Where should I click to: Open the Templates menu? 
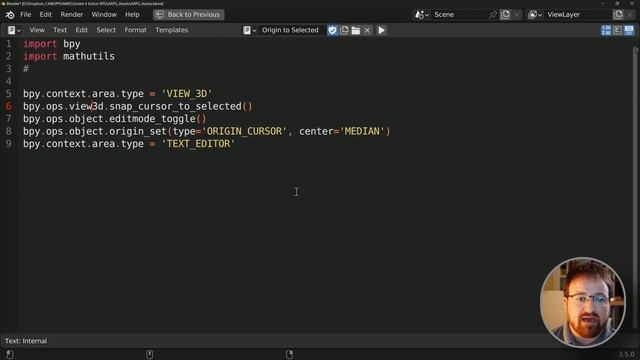pos(171,30)
